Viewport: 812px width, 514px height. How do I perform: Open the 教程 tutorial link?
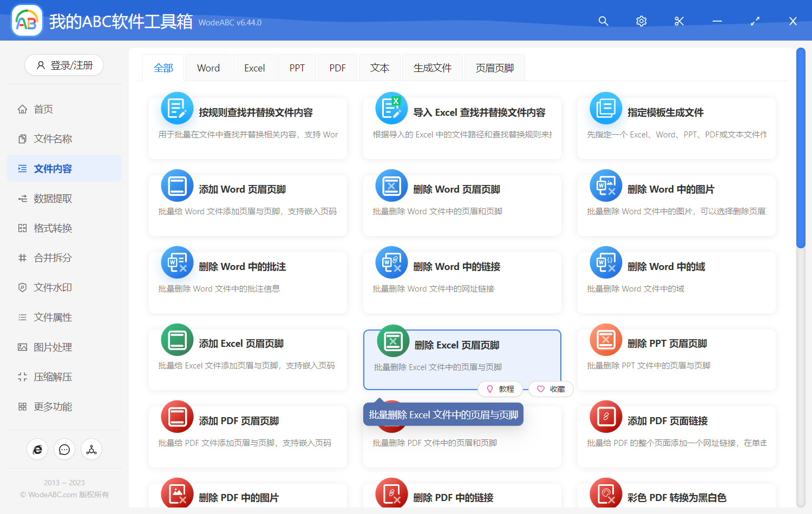pyautogui.click(x=501, y=389)
